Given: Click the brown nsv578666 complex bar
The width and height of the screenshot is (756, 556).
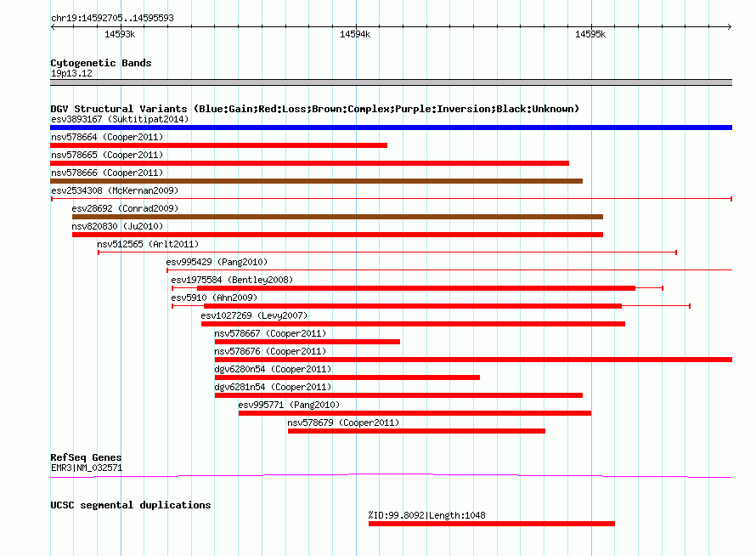Looking at the screenshot, I should (x=316, y=181).
